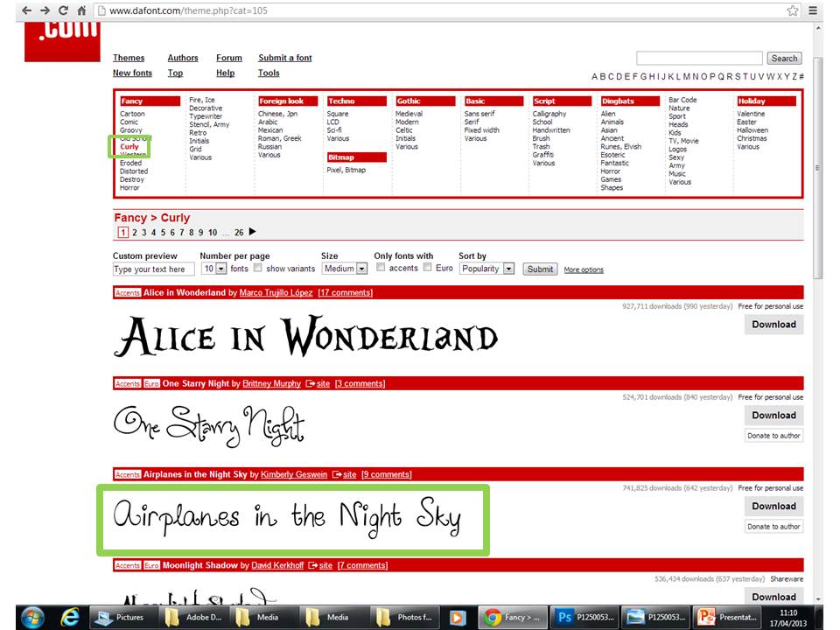The image size is (840, 630).
Task: View 17 comments on Alice in Wonderland
Action: [x=345, y=292]
